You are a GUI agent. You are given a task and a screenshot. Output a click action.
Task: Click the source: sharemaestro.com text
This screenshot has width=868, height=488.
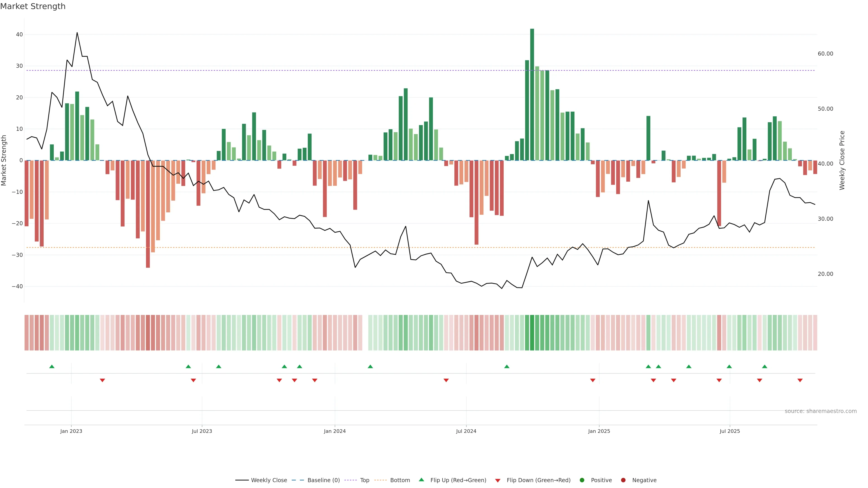[x=821, y=411]
